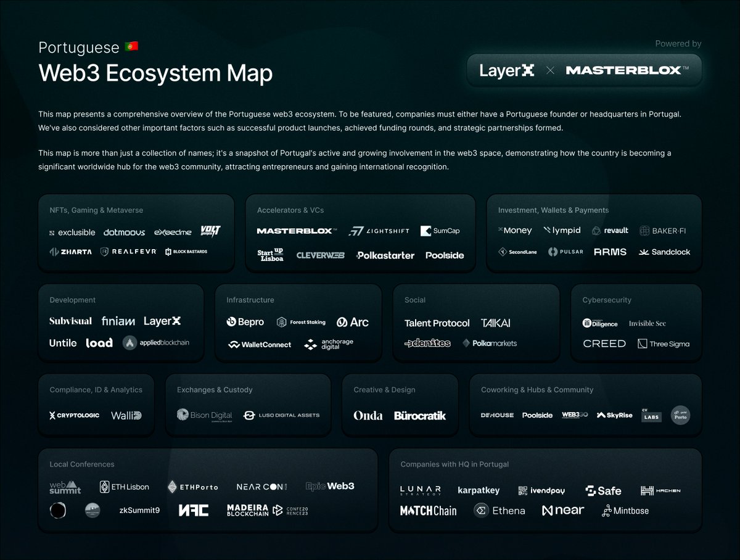Click the karpatkey logo

pos(479,490)
